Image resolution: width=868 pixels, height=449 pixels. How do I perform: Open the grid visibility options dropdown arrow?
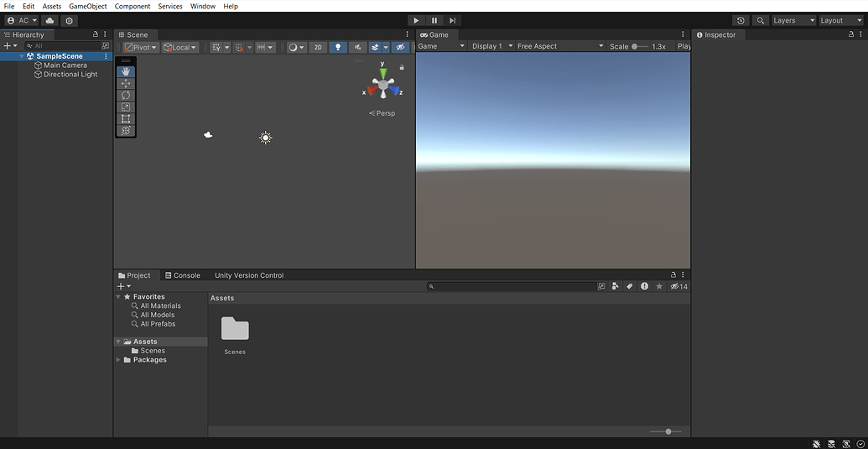click(227, 47)
